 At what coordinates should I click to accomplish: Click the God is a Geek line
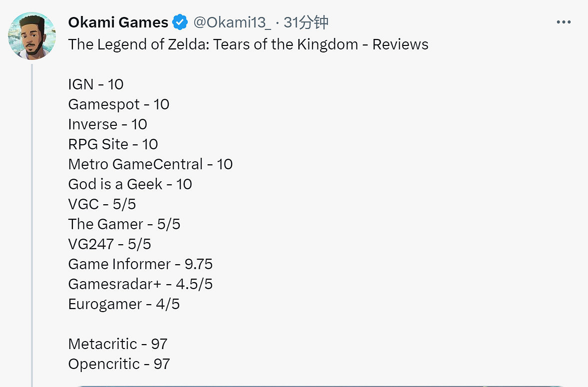pyautogui.click(x=130, y=184)
